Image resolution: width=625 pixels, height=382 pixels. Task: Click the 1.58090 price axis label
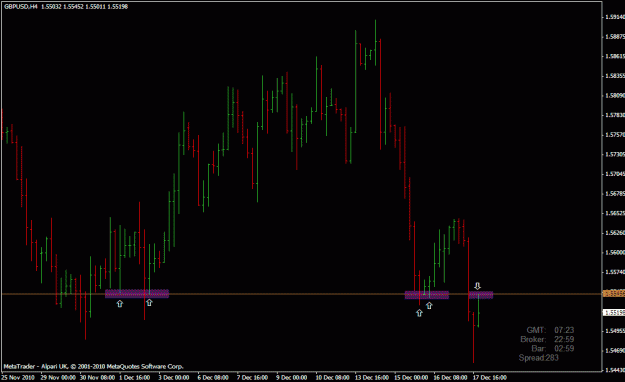(615, 95)
